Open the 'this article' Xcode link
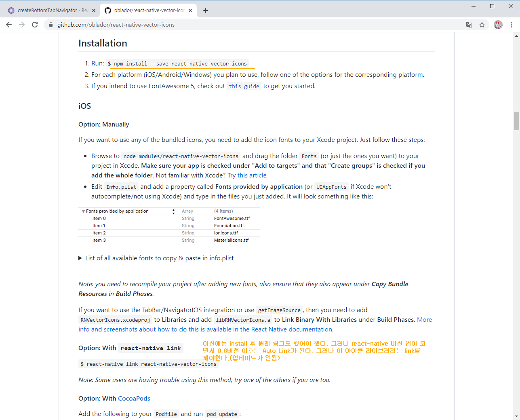 coord(252,175)
